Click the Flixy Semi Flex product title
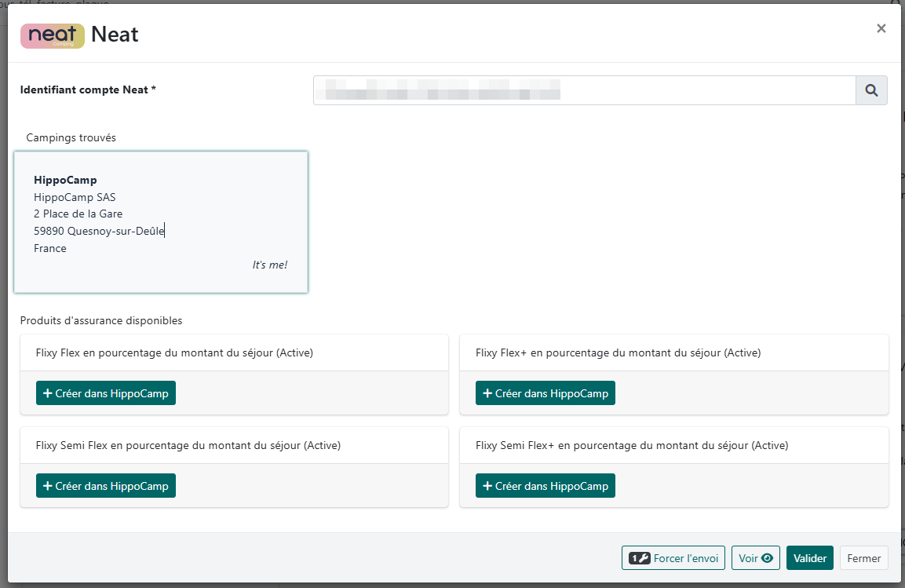The height and width of the screenshot is (588, 905). tap(188, 446)
